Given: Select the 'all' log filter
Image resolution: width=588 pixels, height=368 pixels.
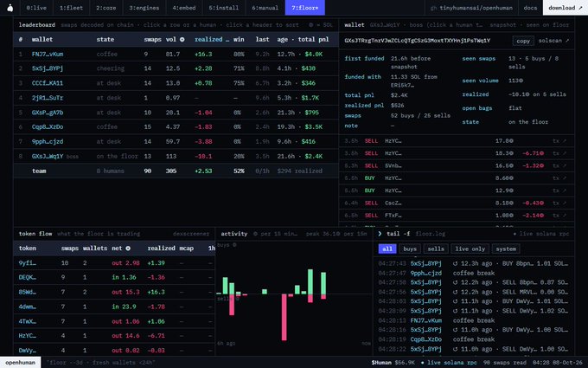Looking at the screenshot, I should pyautogui.click(x=387, y=249).
